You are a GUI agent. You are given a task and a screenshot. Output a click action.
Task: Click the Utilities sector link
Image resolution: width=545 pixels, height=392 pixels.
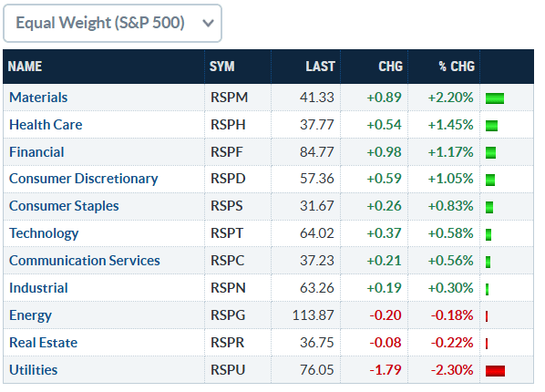click(x=34, y=370)
